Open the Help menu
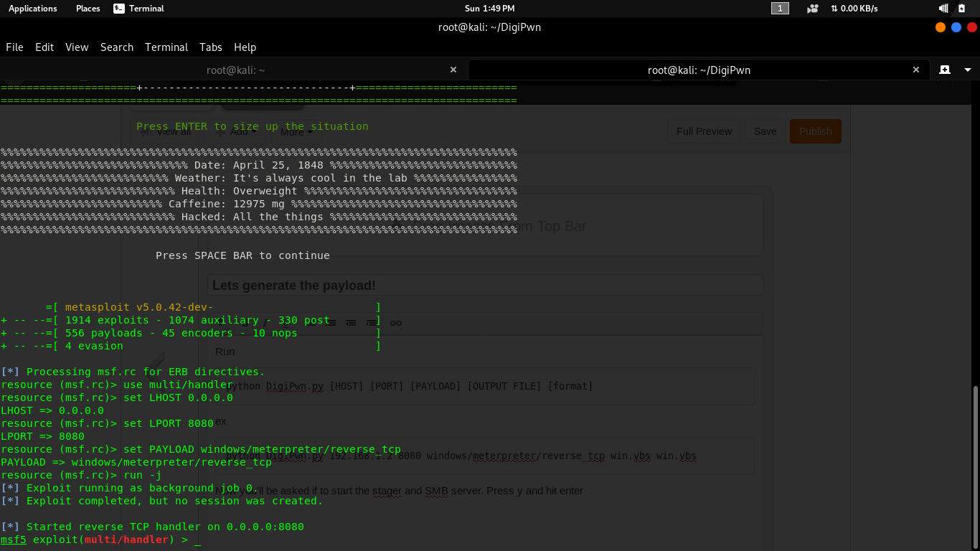980x551 pixels. coord(245,47)
